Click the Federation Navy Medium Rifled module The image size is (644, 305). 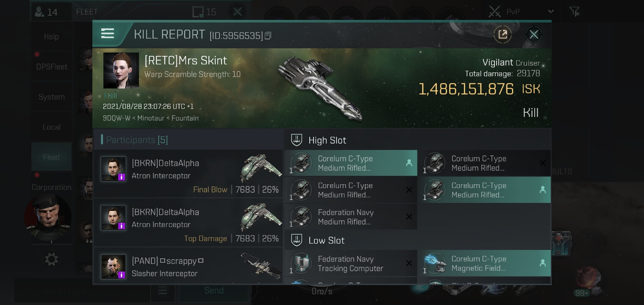(351, 217)
